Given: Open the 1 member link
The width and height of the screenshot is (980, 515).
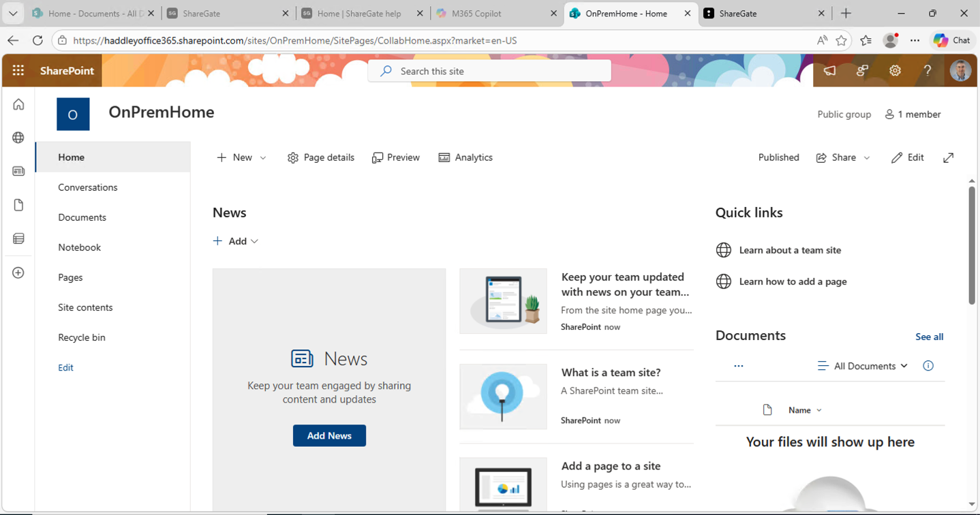Looking at the screenshot, I should 913,114.
